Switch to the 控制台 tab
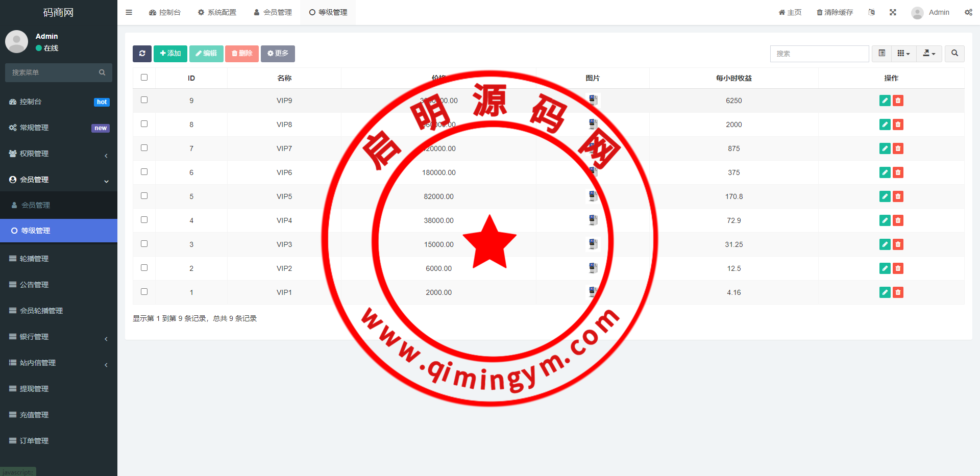 pos(165,12)
